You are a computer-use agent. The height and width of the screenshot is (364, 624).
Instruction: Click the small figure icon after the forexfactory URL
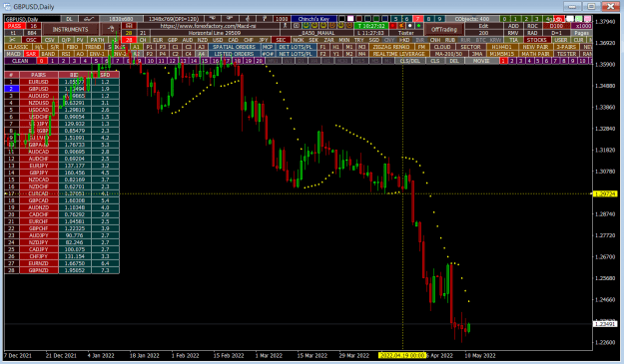pos(285,26)
